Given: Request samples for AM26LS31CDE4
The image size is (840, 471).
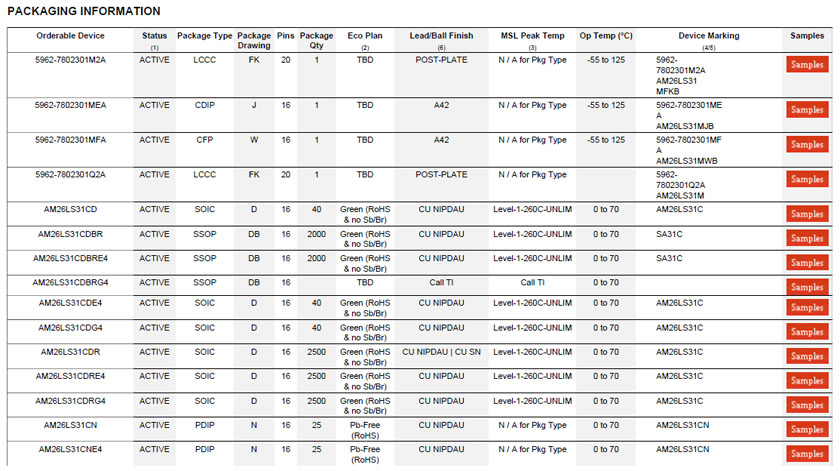Looking at the screenshot, I should (807, 307).
